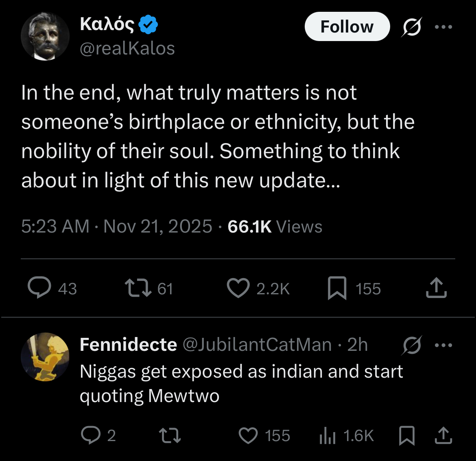
Task: Open Fennidecte profile avatar
Action: coord(45,357)
